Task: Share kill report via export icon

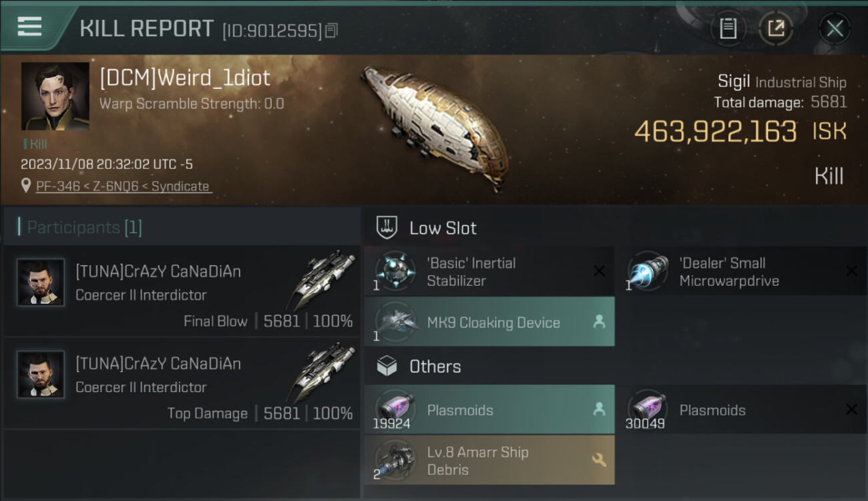Action: coord(775,28)
